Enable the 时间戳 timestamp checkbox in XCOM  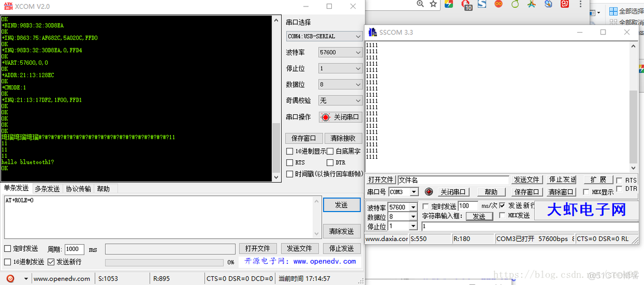pos(289,174)
